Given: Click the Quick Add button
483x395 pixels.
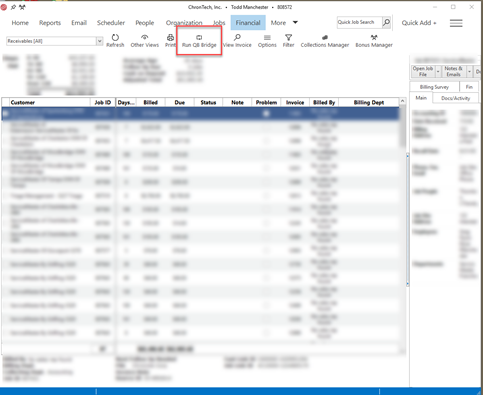Looking at the screenshot, I should (x=419, y=23).
